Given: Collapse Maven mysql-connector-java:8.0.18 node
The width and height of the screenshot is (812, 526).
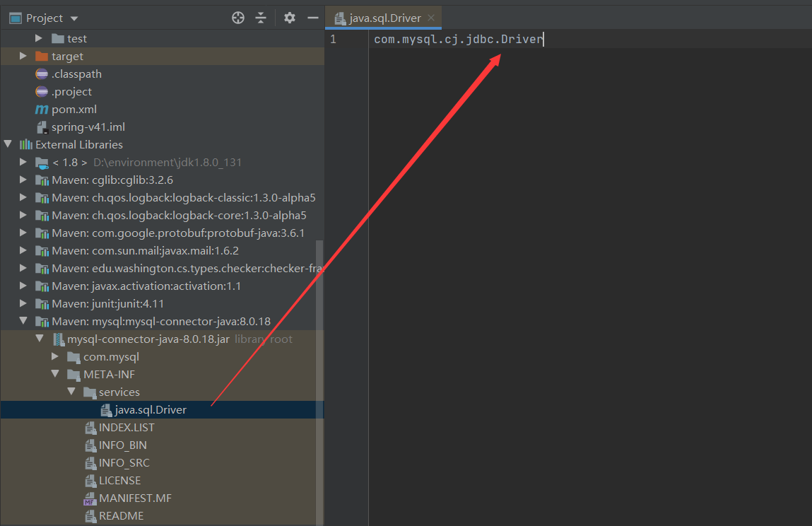Looking at the screenshot, I should pyautogui.click(x=23, y=321).
